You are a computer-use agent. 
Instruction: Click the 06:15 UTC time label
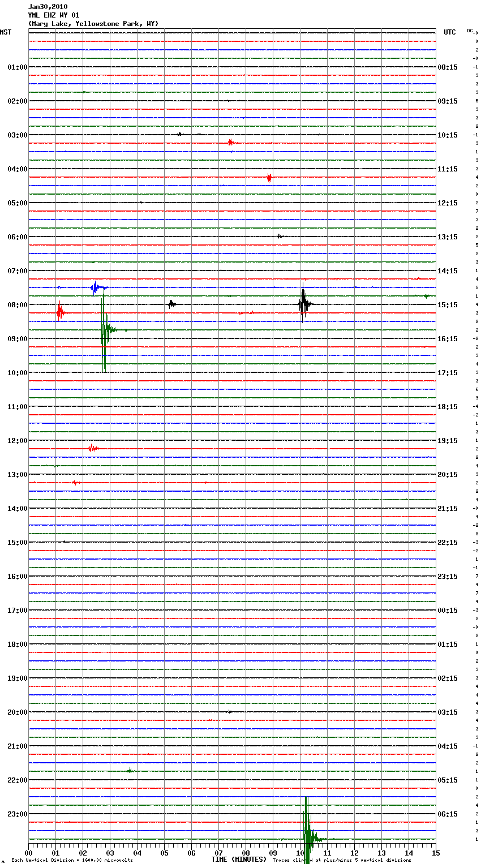pos(448,814)
